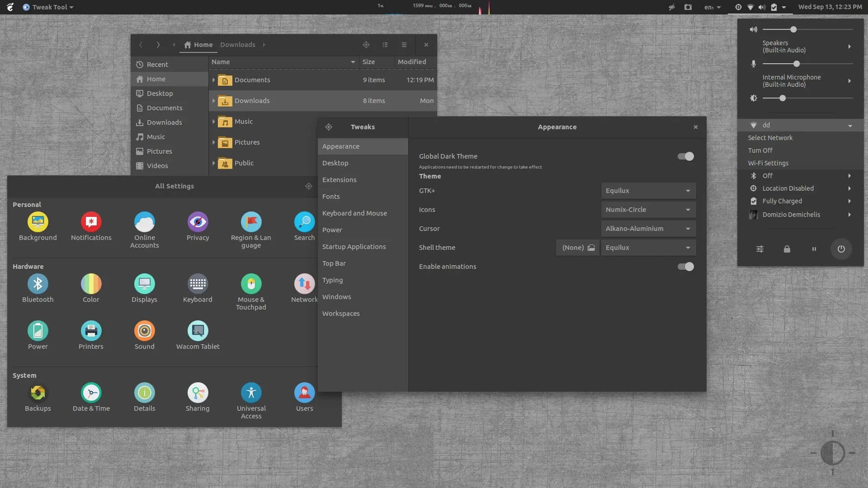Click the Downloads folder in sidebar
868x488 pixels.
pyautogui.click(x=164, y=122)
